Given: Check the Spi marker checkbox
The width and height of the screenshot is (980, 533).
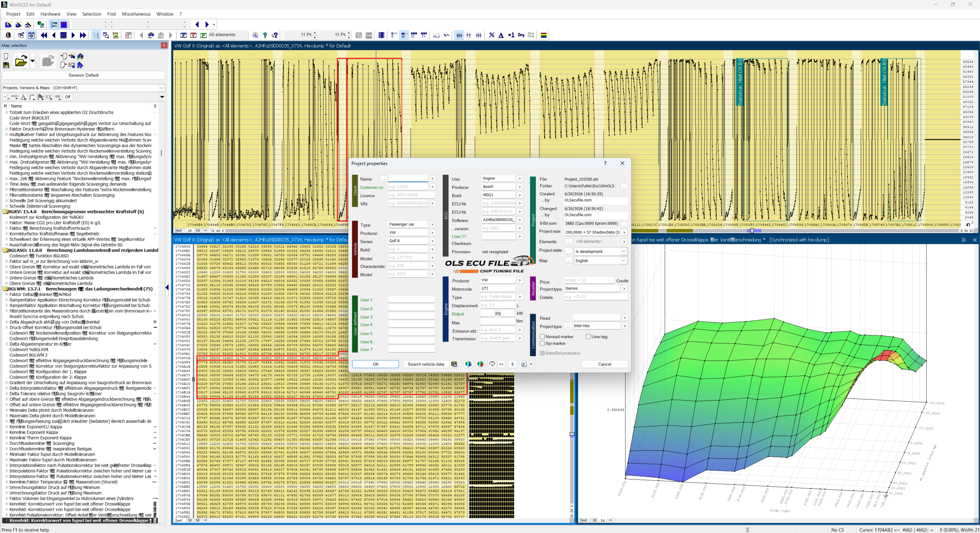Looking at the screenshot, I should pyautogui.click(x=542, y=343).
